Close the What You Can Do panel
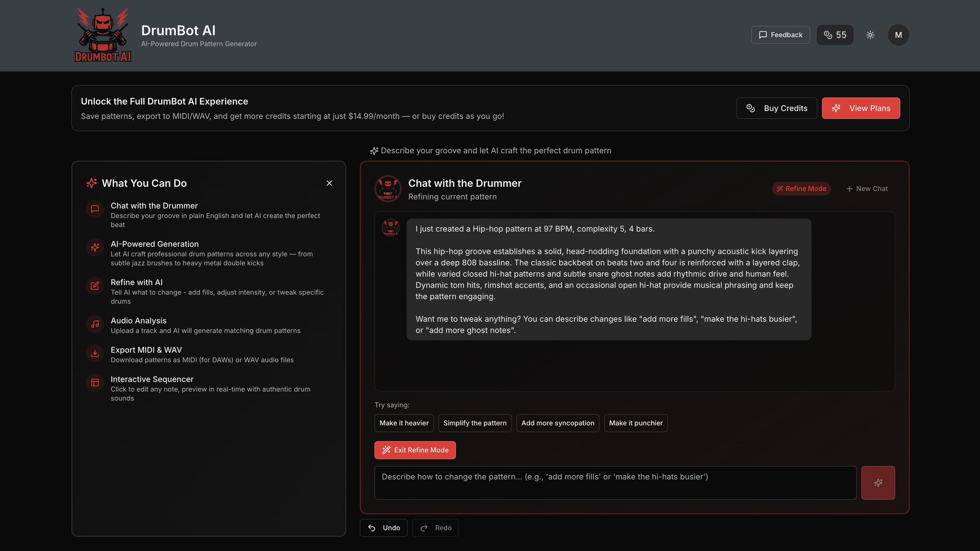Image resolution: width=980 pixels, height=551 pixels. tap(329, 183)
